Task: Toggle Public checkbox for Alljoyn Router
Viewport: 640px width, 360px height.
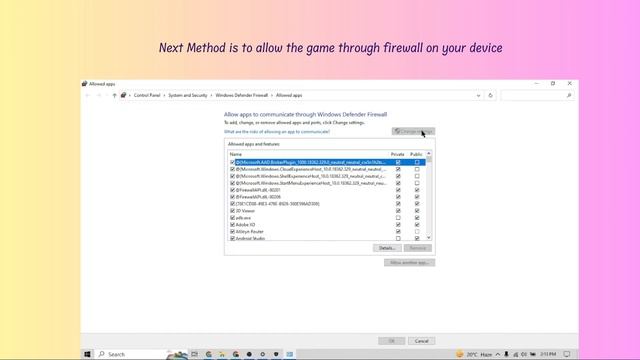Action: (417, 232)
